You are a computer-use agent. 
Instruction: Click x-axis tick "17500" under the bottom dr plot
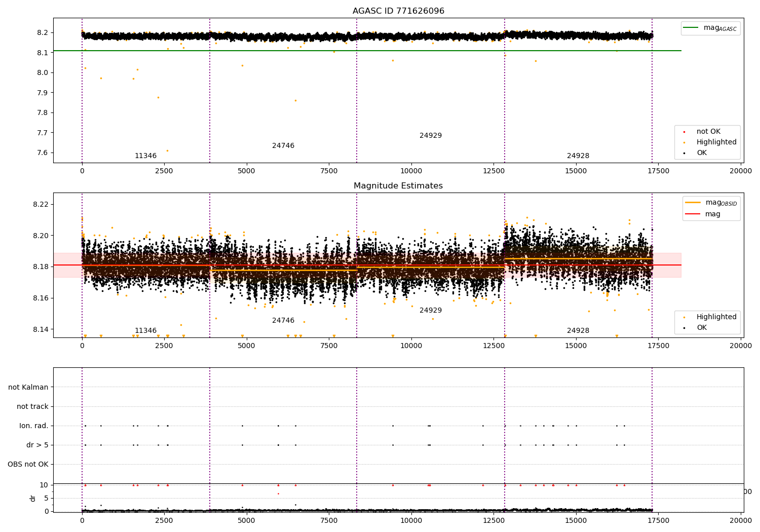(658, 520)
